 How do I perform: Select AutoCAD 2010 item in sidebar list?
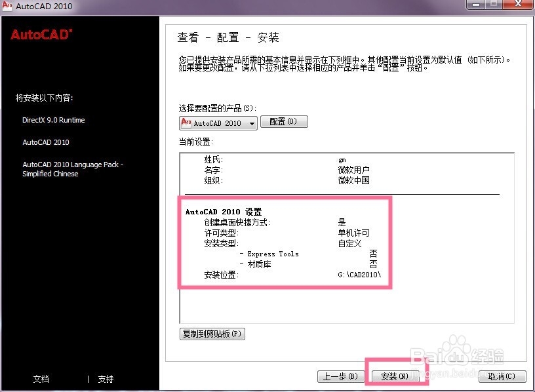pyautogui.click(x=46, y=142)
